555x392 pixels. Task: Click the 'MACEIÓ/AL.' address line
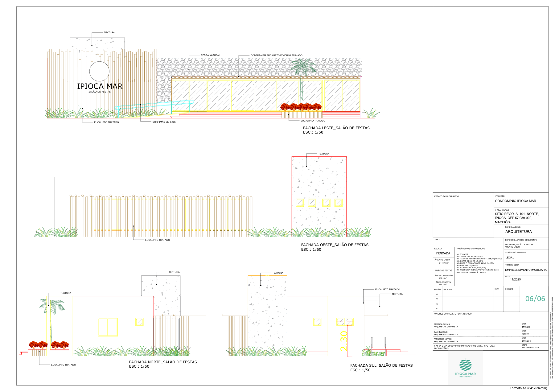click(504, 222)
